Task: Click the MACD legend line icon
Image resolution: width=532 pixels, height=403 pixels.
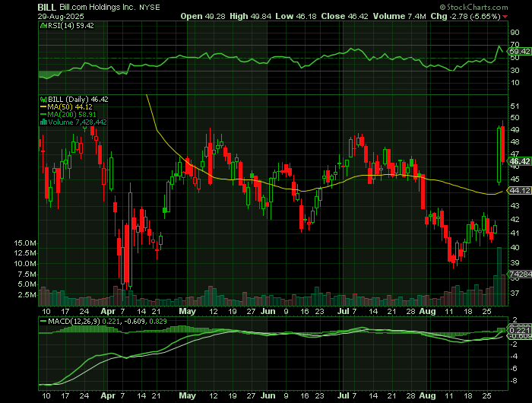Action: coord(43,321)
